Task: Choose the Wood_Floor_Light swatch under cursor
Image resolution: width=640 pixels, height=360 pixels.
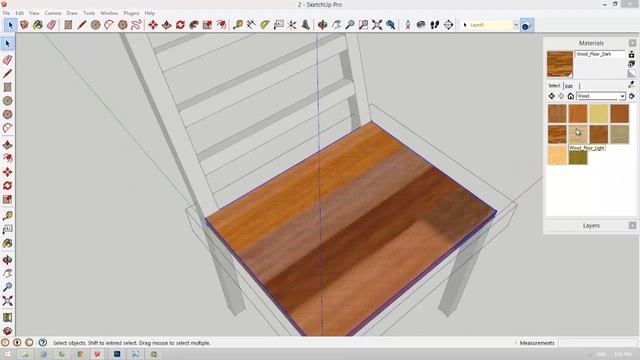Action: pos(578,134)
